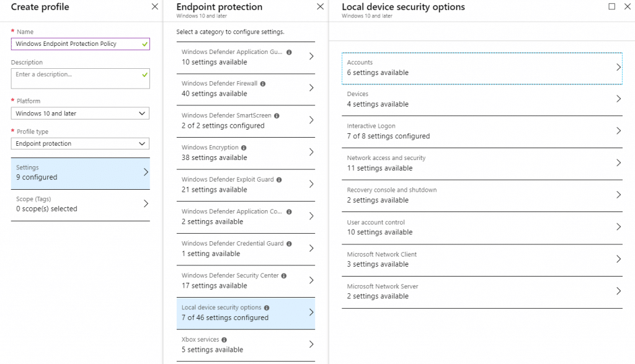Expand Windows Defender Exploit Guard via its chevron
This screenshot has height=364, width=635.
[311, 184]
